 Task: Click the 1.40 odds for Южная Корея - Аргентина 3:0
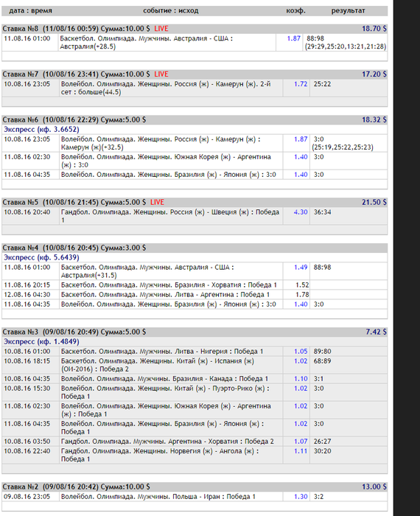click(301, 157)
